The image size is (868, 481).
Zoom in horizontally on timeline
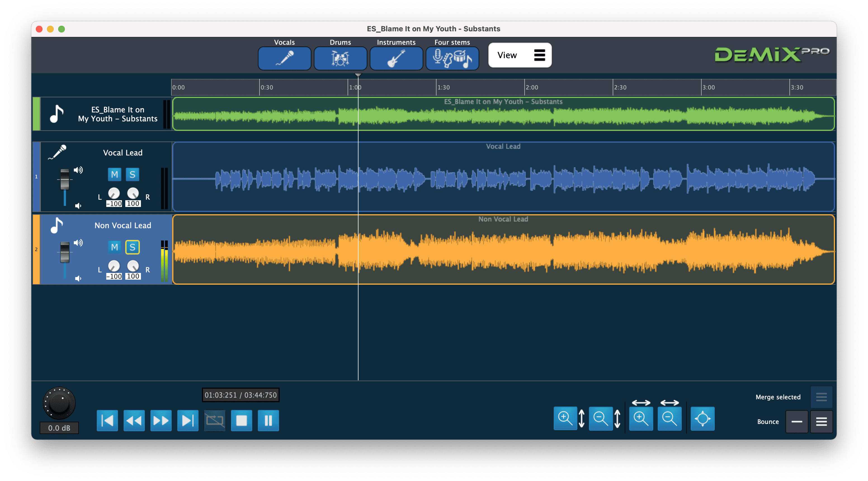(641, 418)
